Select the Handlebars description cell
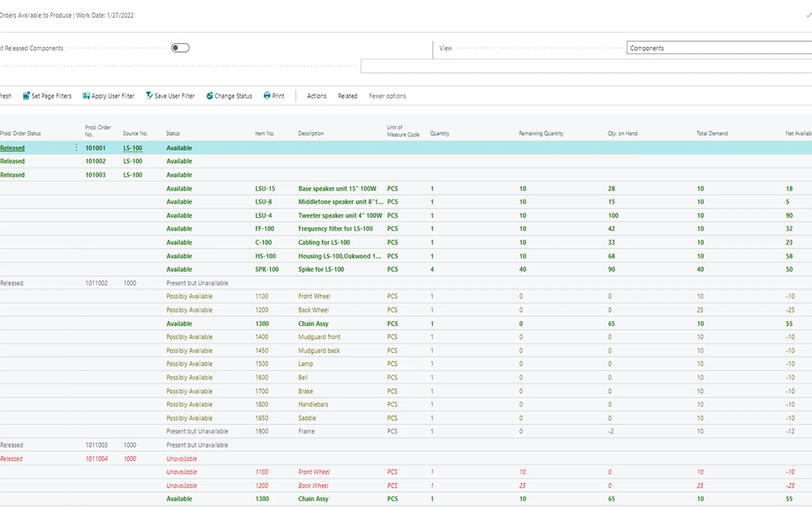Image resolution: width=812 pixels, height=508 pixels. [313, 404]
